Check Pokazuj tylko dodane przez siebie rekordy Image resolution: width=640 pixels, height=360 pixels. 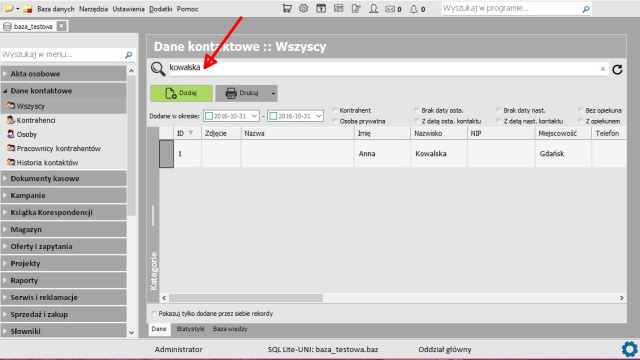pos(153,313)
